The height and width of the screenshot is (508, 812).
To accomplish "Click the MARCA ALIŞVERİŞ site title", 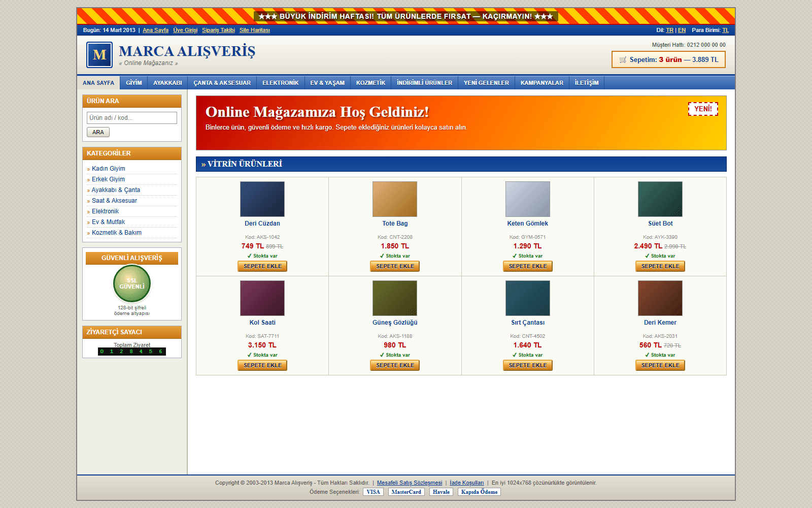I will (x=187, y=51).
